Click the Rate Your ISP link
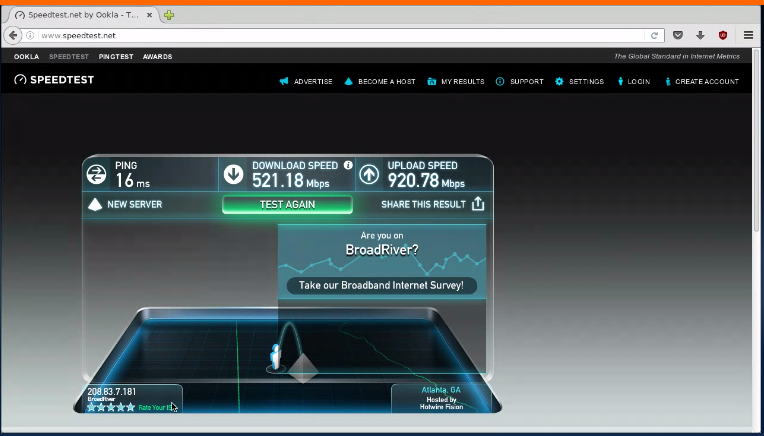The image size is (764, 436). pos(155,407)
